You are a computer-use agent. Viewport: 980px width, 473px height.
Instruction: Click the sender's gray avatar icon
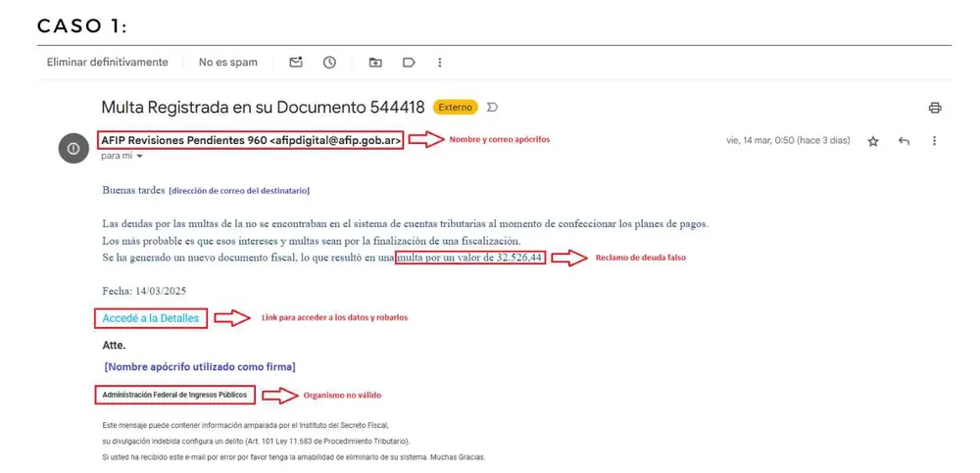73,147
